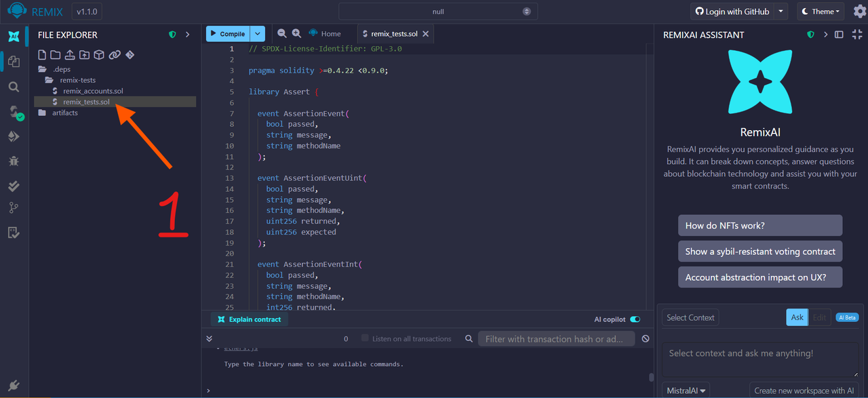This screenshot has width=868, height=398.
Task: Open the RemixAI plugin in the sidebar
Action: (x=14, y=37)
